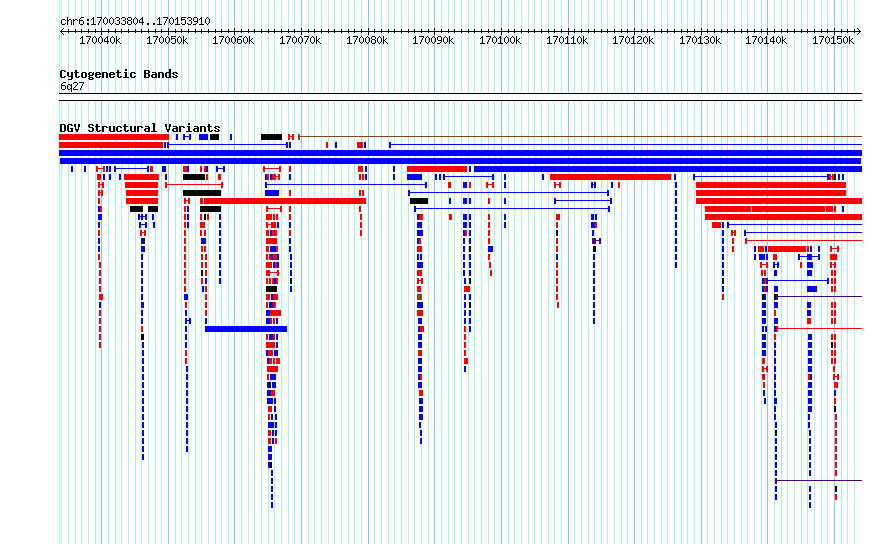Click the 6q27 band label

point(72,86)
